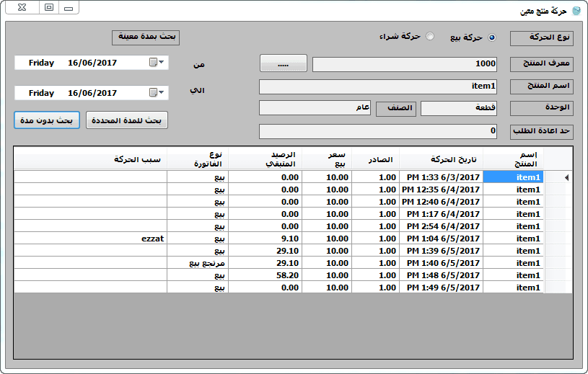
Task: Click the product name field showing item1
Action: pyautogui.click(x=379, y=87)
